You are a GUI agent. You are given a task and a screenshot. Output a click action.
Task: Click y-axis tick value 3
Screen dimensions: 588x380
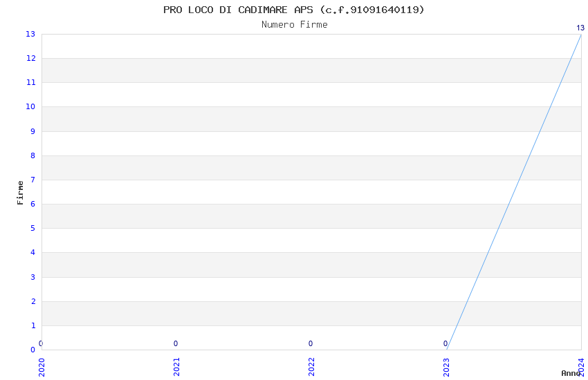[x=33, y=277]
